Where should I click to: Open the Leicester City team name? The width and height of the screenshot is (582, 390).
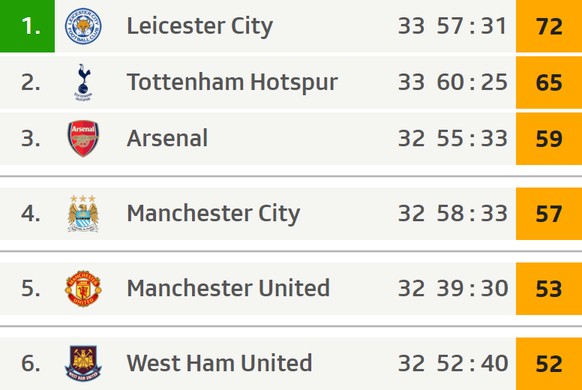[200, 27]
